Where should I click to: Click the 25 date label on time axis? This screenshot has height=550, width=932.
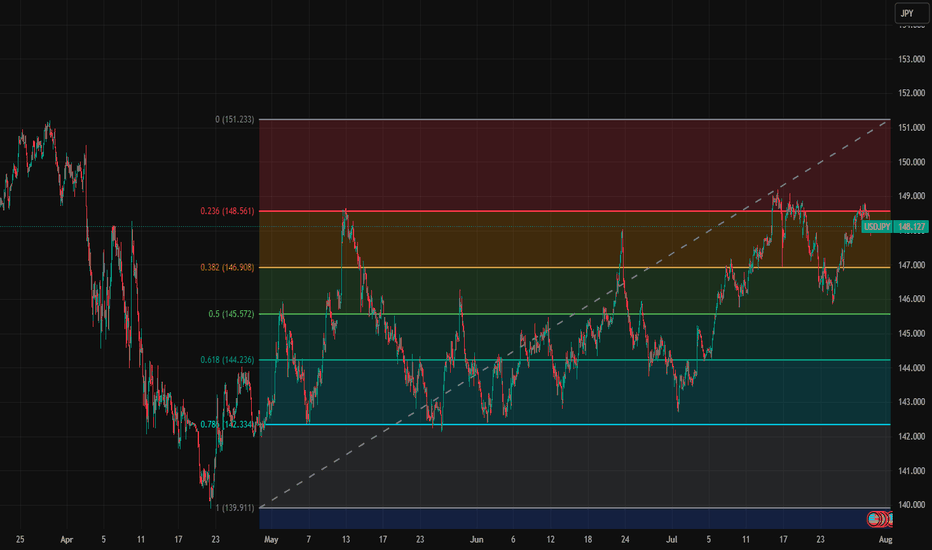point(20,539)
